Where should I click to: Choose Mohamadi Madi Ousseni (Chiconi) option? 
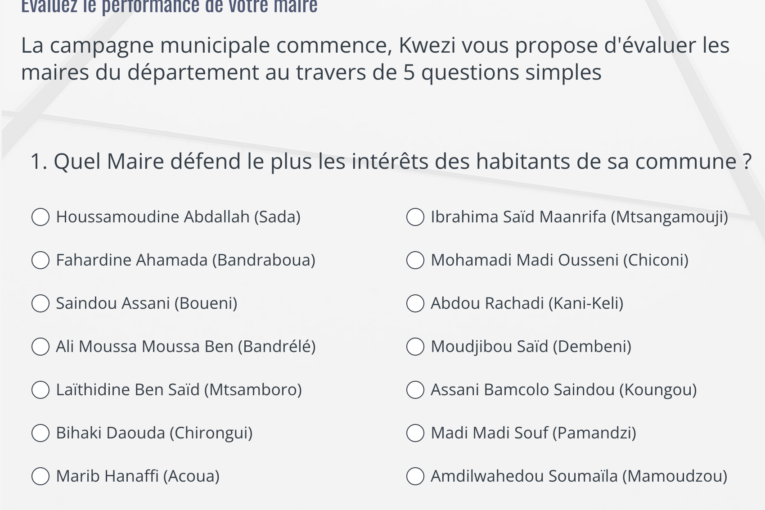tap(415, 260)
